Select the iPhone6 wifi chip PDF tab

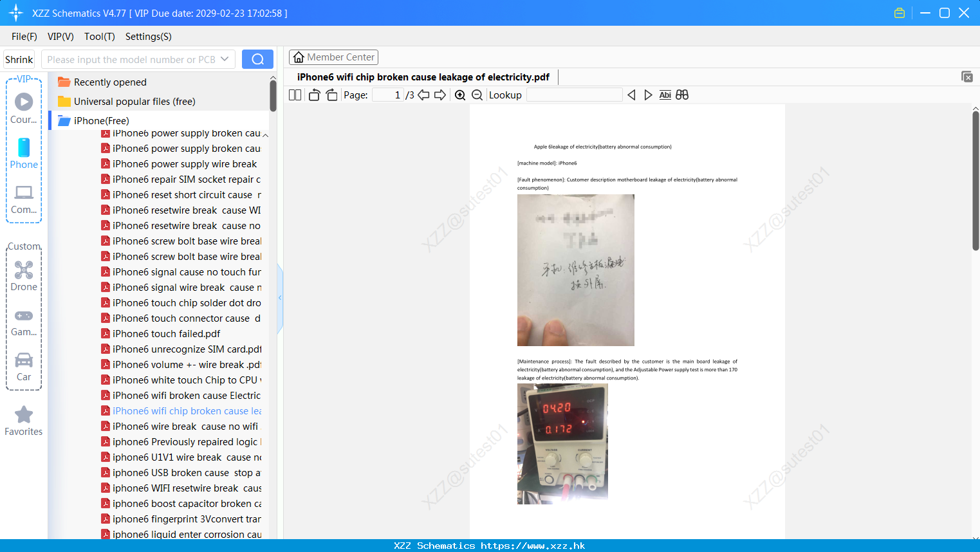pyautogui.click(x=423, y=77)
